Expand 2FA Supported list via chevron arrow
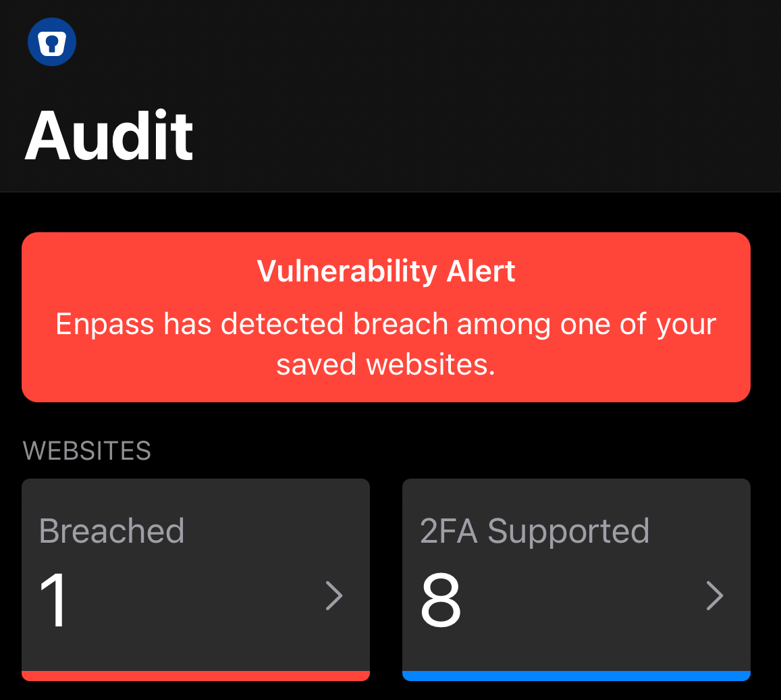Screen dimensions: 781x700 pyautogui.click(x=715, y=595)
